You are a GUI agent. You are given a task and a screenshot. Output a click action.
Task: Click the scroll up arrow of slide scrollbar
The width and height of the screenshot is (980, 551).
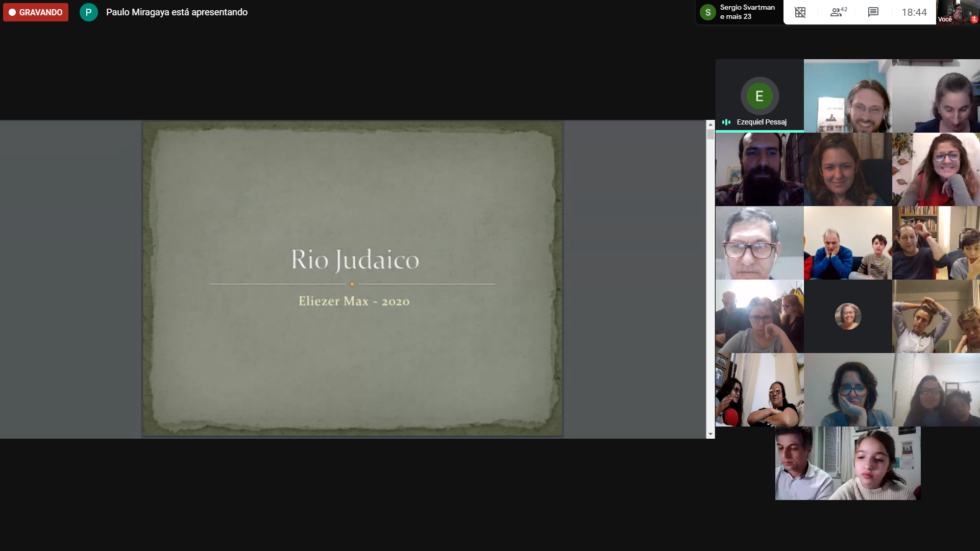[x=710, y=124]
